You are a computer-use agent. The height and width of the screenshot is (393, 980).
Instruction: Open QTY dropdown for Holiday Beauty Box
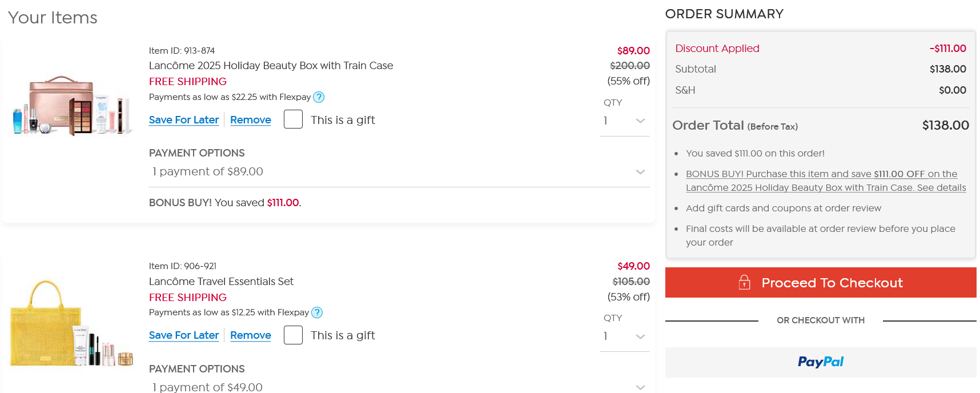624,121
